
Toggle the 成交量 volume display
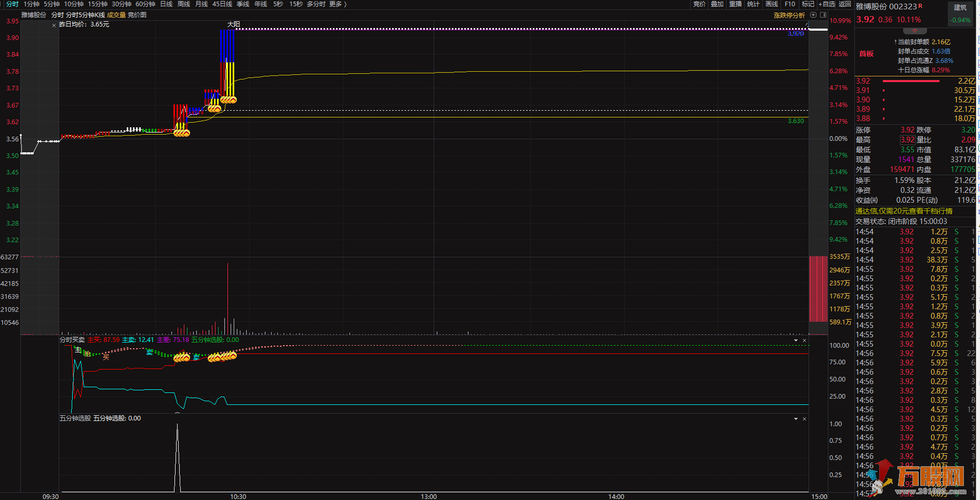116,15
